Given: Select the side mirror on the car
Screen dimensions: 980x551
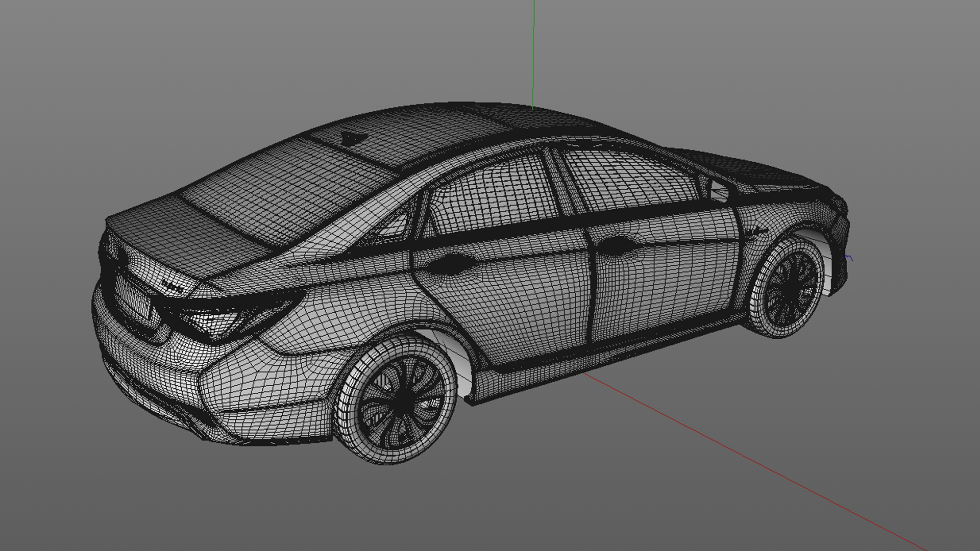Looking at the screenshot, I should (x=719, y=191).
